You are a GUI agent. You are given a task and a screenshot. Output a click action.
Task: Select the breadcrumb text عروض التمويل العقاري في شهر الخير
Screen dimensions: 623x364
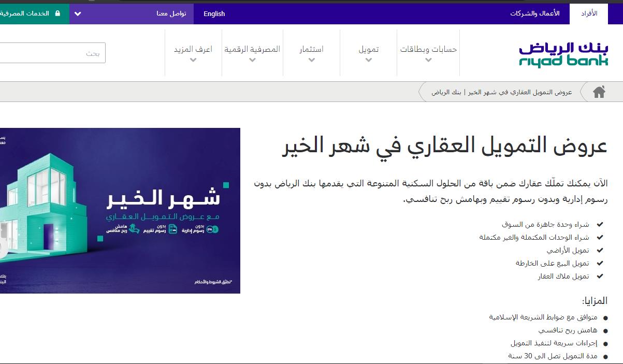click(502, 92)
